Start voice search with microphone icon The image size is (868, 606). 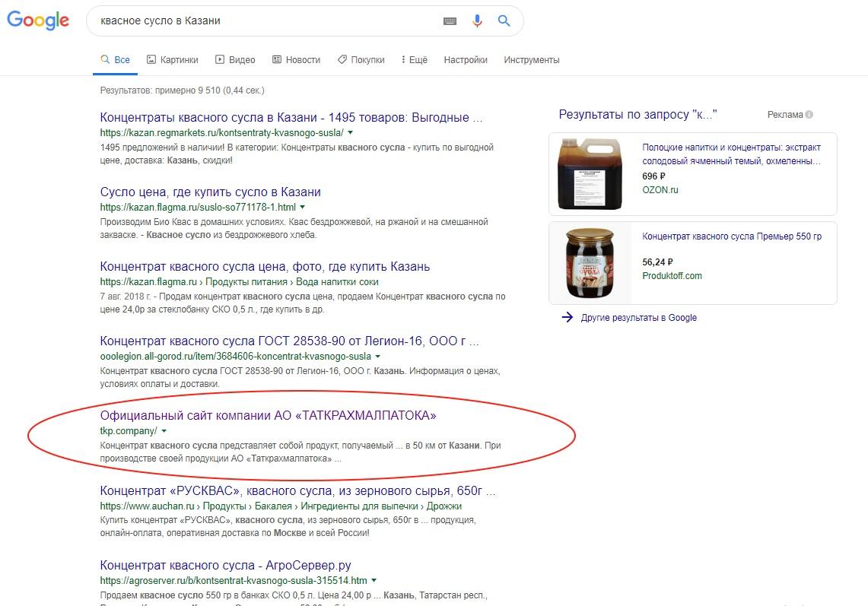tap(477, 21)
